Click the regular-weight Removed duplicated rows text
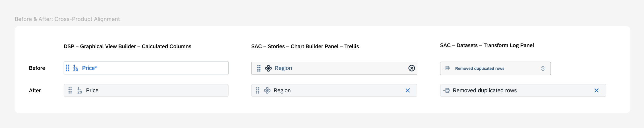 point(485,90)
